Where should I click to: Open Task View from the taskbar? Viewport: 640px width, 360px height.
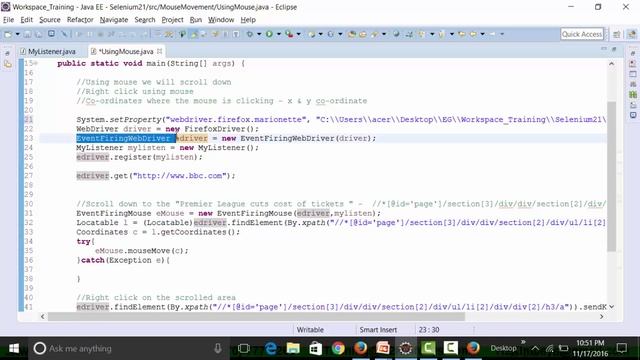tap(244, 348)
